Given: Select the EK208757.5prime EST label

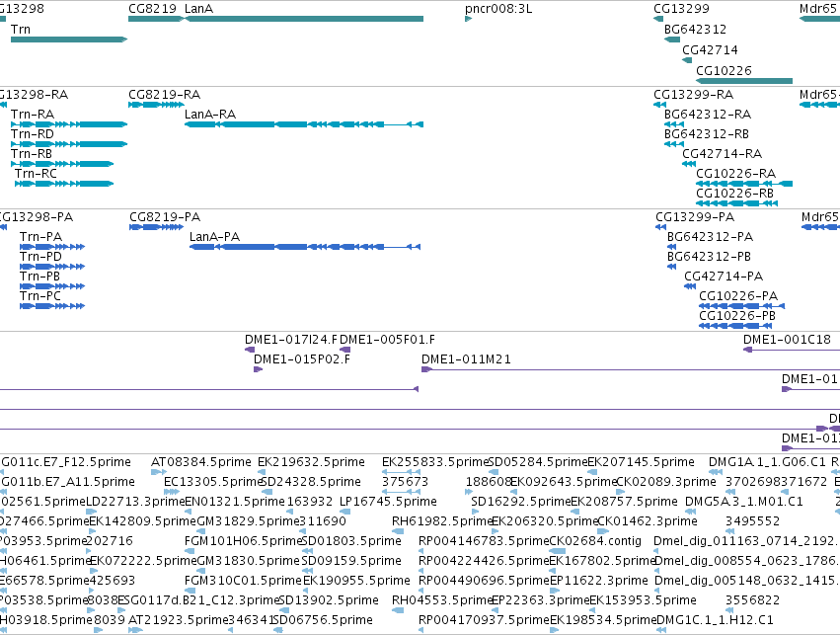Looking at the screenshot, I should [624, 502].
